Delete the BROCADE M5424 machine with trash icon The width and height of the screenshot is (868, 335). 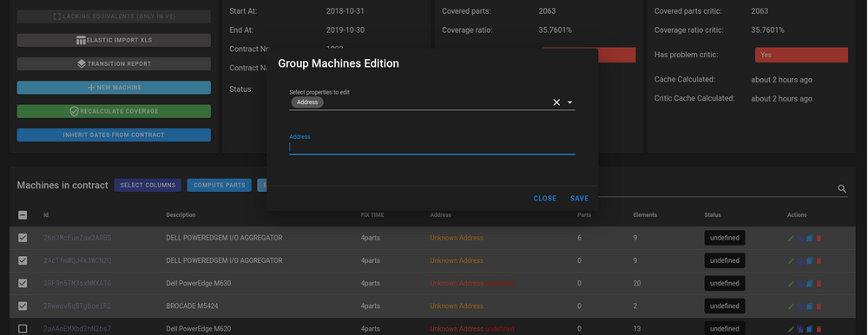click(819, 306)
